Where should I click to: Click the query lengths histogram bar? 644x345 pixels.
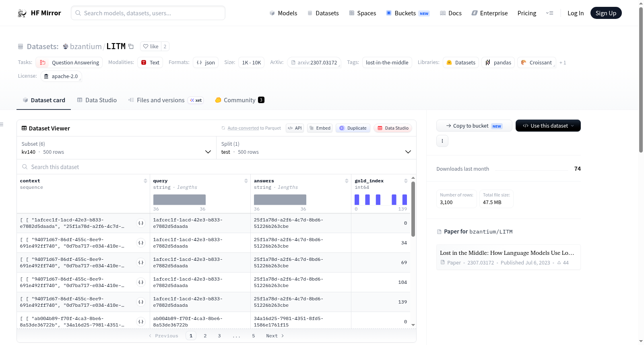[180, 200]
